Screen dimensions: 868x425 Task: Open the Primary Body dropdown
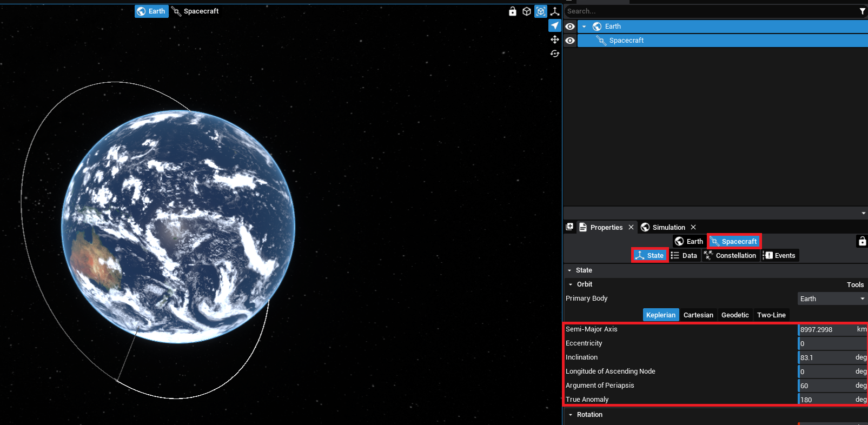pyautogui.click(x=832, y=299)
